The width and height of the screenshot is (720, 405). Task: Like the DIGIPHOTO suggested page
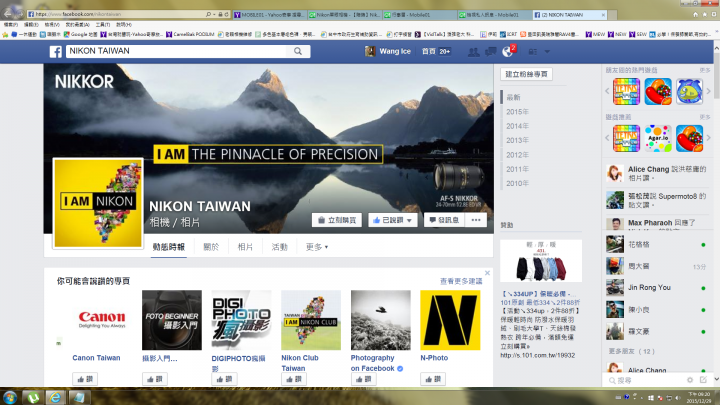(224, 379)
